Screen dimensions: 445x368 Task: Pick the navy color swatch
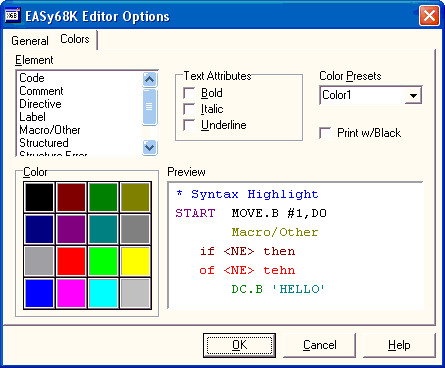click(39, 229)
